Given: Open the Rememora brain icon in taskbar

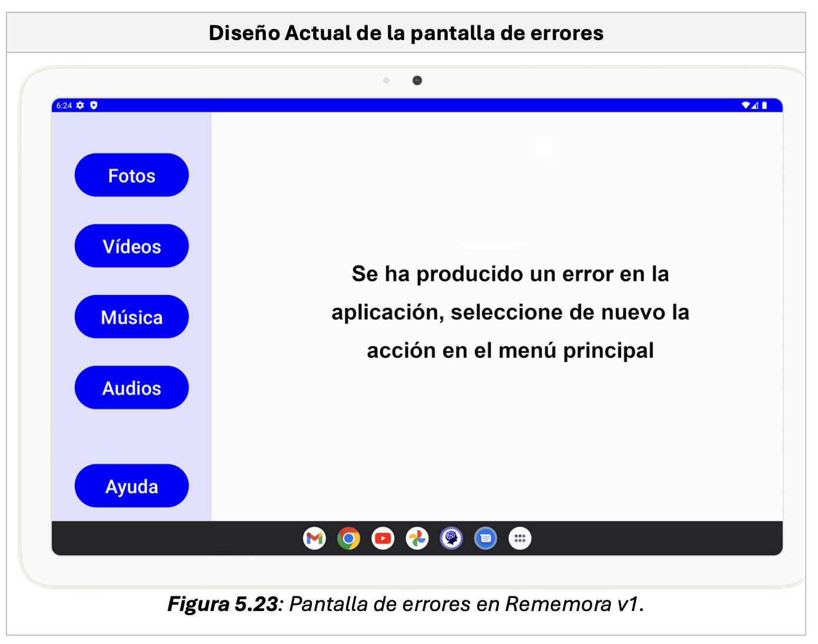Looking at the screenshot, I should (451, 538).
